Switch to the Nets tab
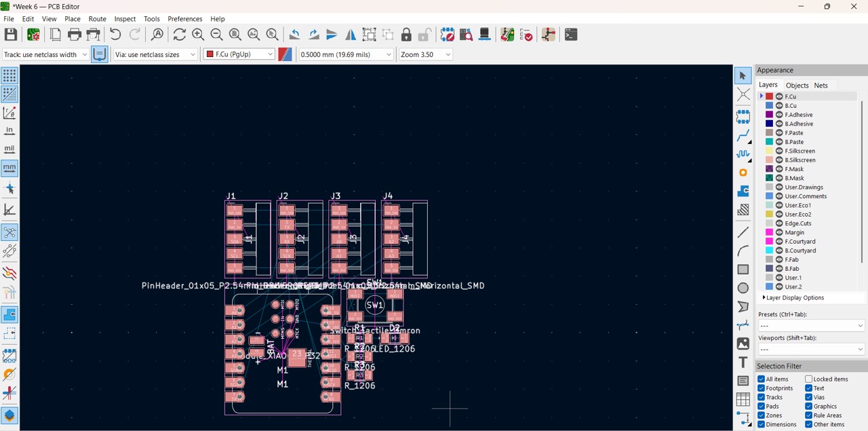This screenshot has height=431, width=868. tap(821, 86)
